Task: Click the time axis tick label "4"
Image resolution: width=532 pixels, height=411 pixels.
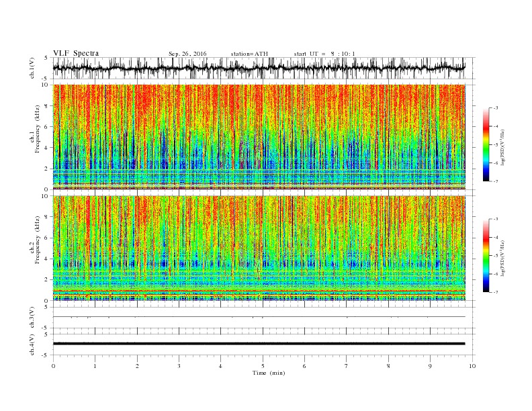Action: coord(221,366)
